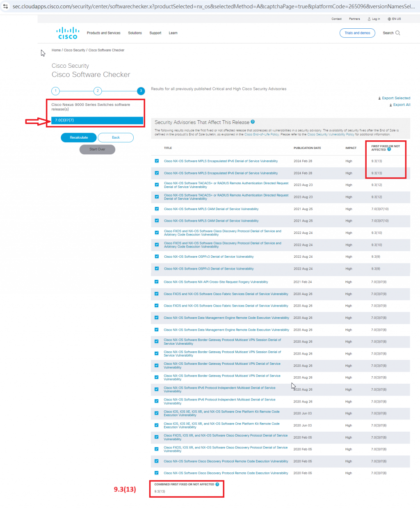Screen dimensions: 420x508
Task: Toggle last Cisco Discovery Protocol Remote Code checkbox
Action: pyautogui.click(x=157, y=473)
